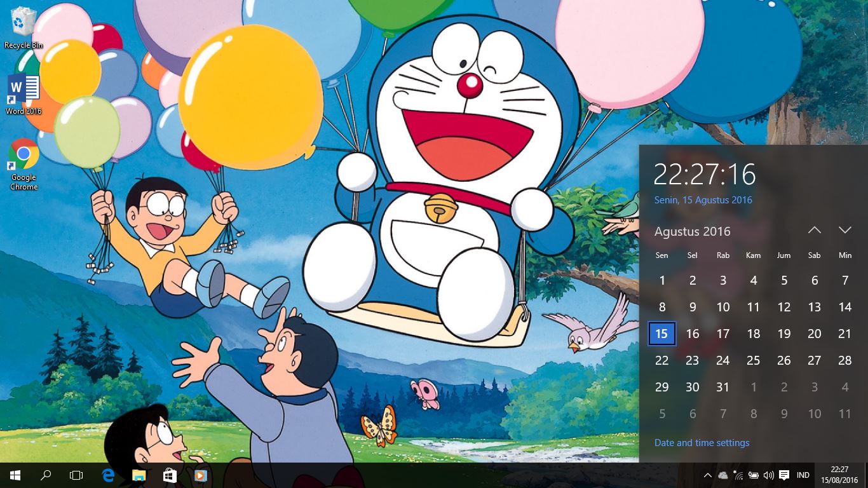Select day 30 in the calendar

coord(693,387)
